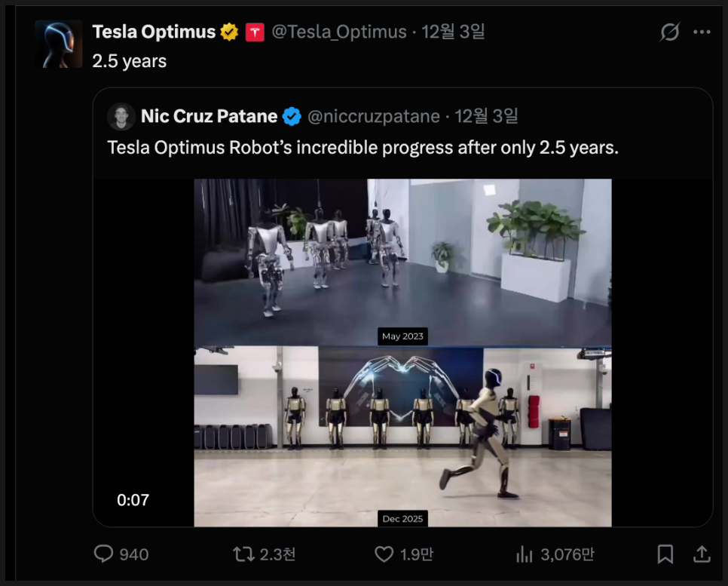Image resolution: width=728 pixels, height=586 pixels.
Task: Open Tesla Optimus profile avatar
Action: click(58, 45)
